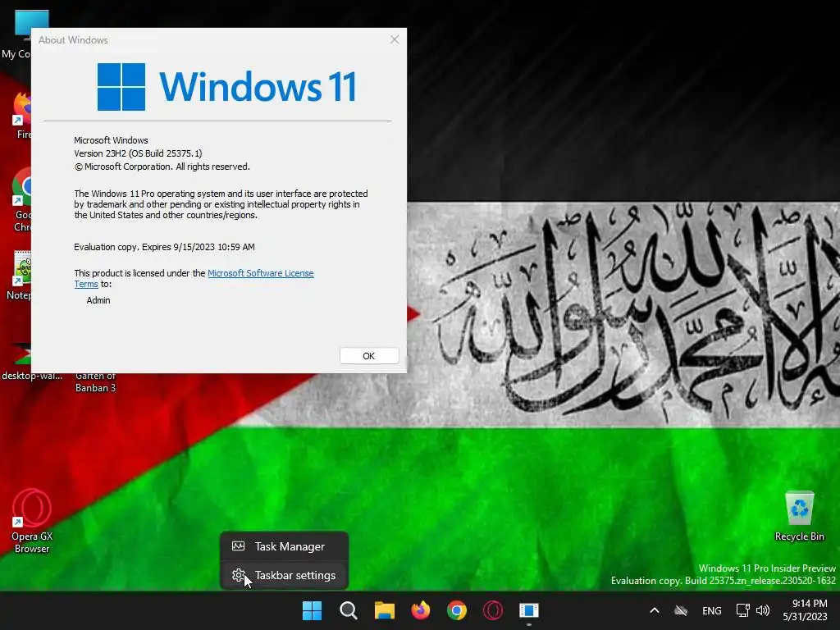Select the winver app icon on taskbar
This screenshot has width=840, height=630.
[x=529, y=610]
